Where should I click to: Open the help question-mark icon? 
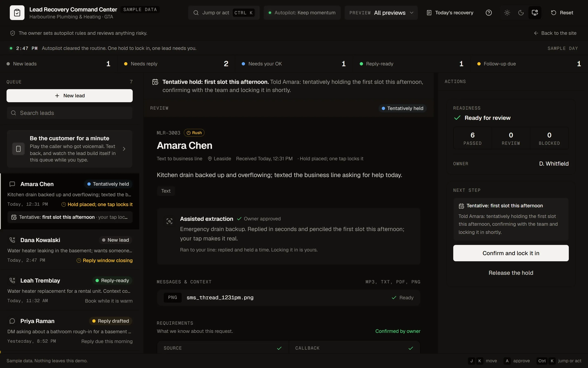click(489, 13)
